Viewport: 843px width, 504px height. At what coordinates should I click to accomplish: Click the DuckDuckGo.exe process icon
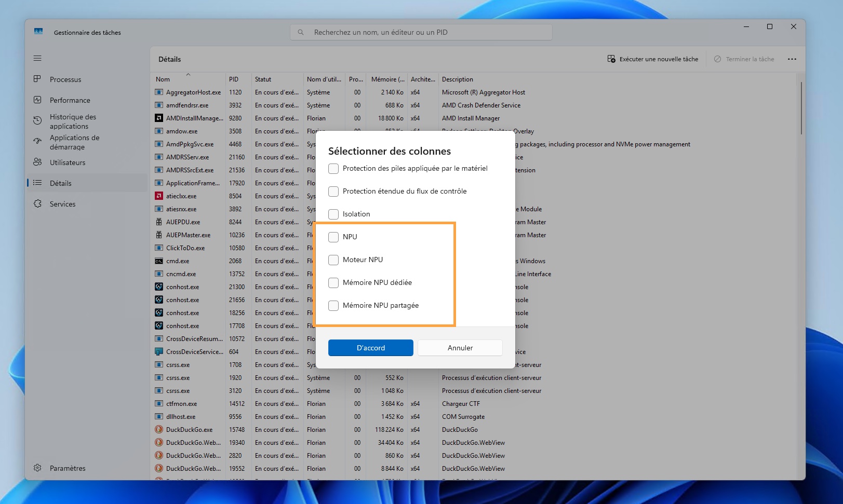click(x=159, y=429)
